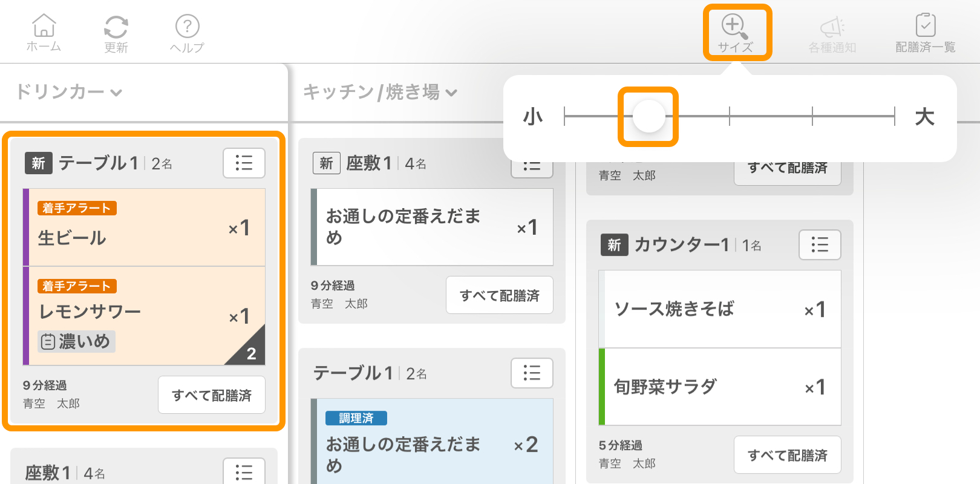
Task: Set size slider to smallest tick near 小
Action: 564,116
